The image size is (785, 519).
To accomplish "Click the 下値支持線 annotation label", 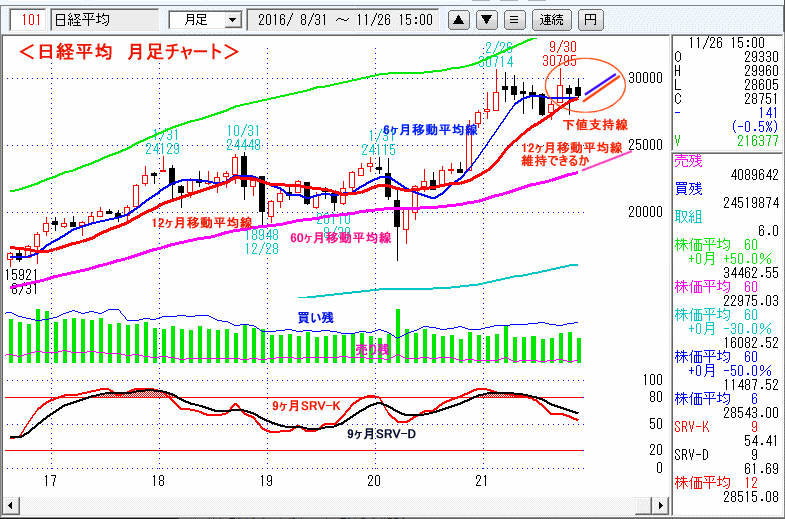I will click(595, 125).
